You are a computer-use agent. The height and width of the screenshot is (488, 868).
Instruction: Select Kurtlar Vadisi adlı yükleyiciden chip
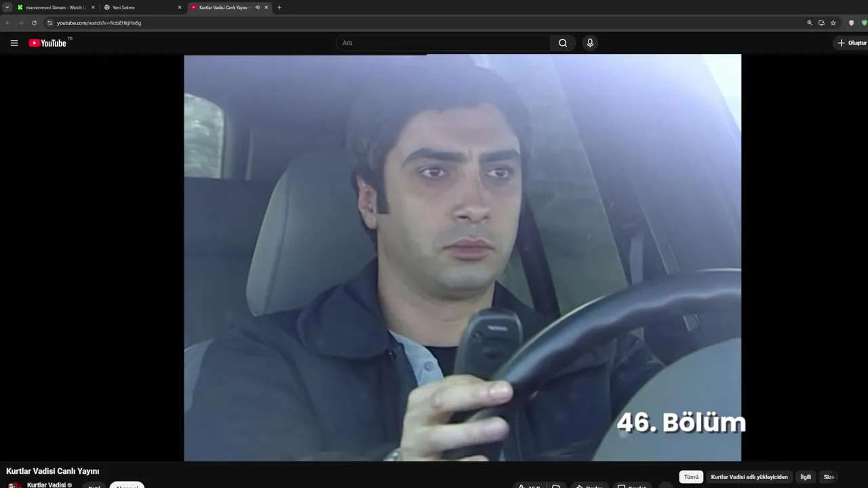(749, 477)
